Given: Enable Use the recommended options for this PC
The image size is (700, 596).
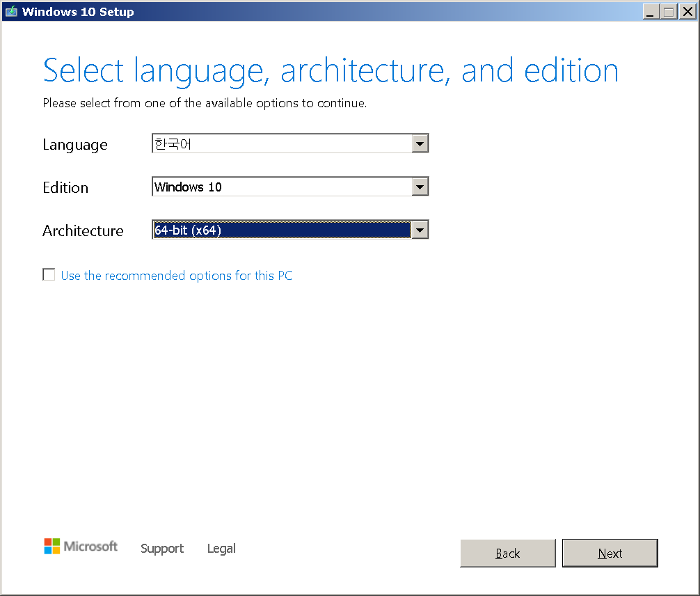Looking at the screenshot, I should [49, 274].
